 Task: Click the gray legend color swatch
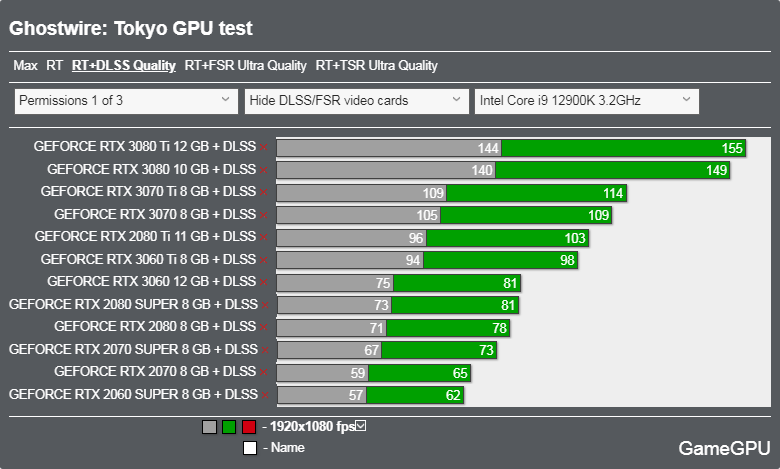tap(209, 427)
